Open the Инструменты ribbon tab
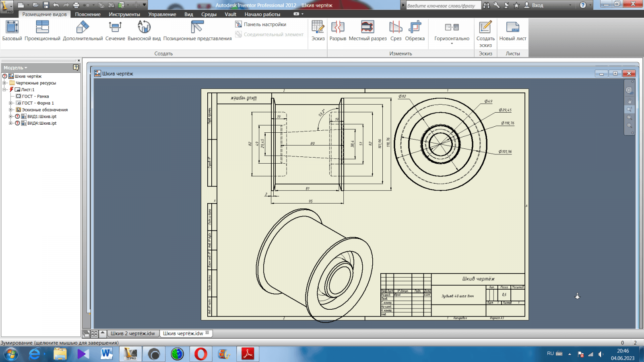The height and width of the screenshot is (362, 644). (124, 14)
